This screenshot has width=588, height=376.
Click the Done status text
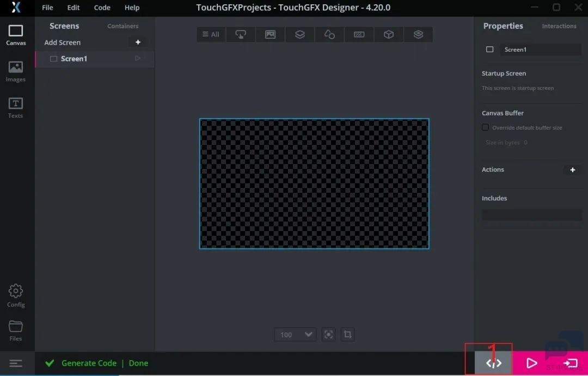138,363
